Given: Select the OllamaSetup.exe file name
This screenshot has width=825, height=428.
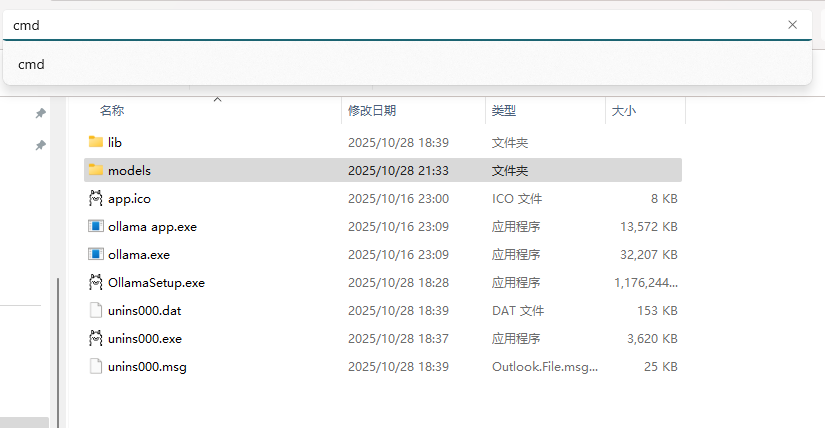Looking at the screenshot, I should coord(156,283).
